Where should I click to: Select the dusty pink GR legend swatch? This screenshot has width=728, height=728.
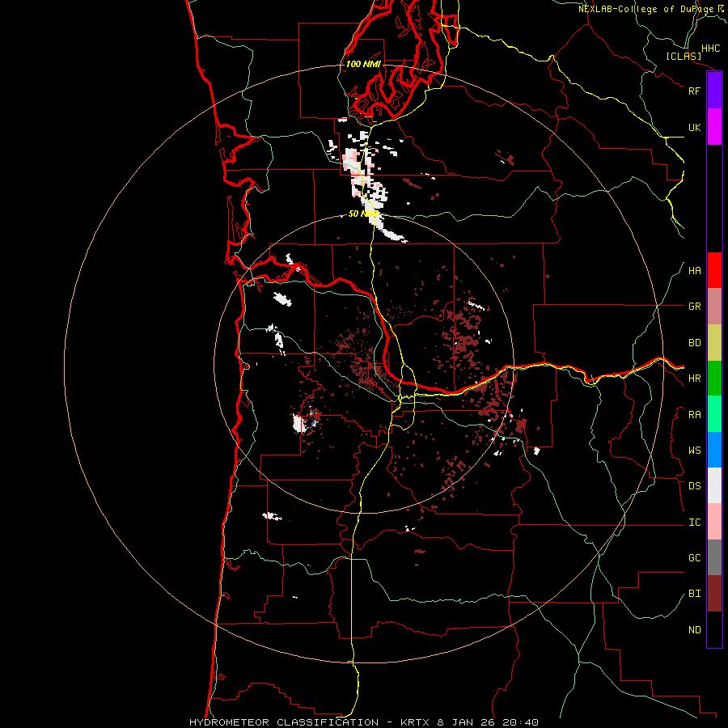pyautogui.click(x=714, y=306)
